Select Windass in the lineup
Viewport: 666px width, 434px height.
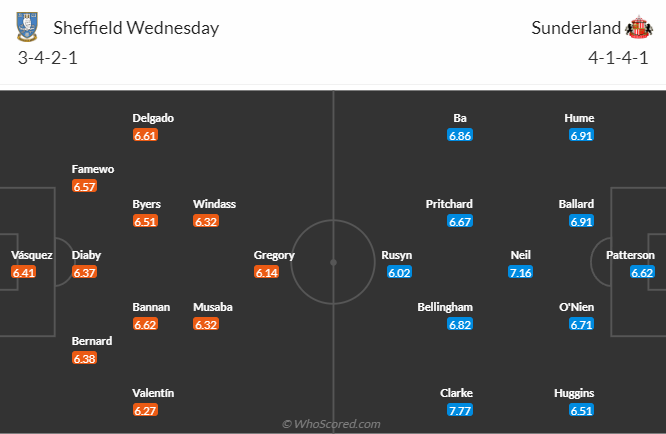click(214, 204)
